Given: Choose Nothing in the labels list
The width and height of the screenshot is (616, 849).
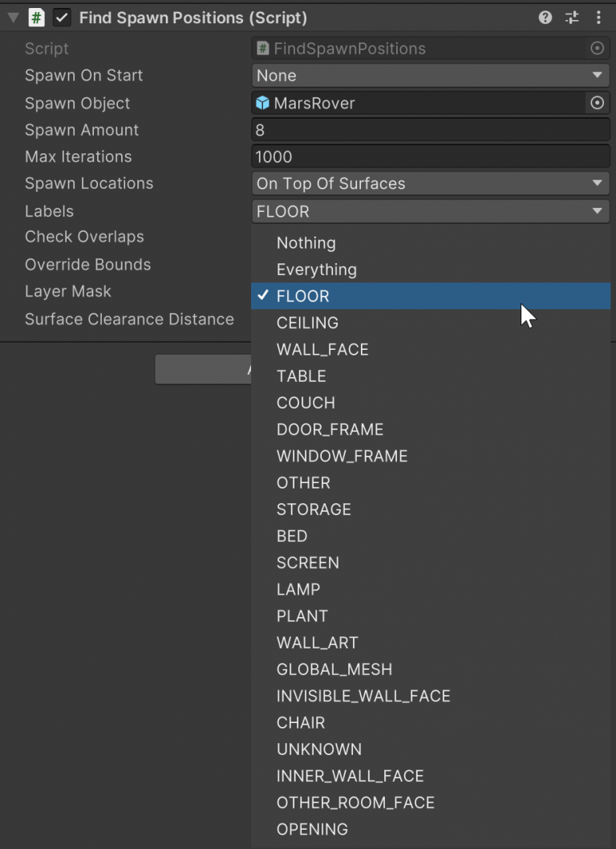Looking at the screenshot, I should (x=306, y=243).
